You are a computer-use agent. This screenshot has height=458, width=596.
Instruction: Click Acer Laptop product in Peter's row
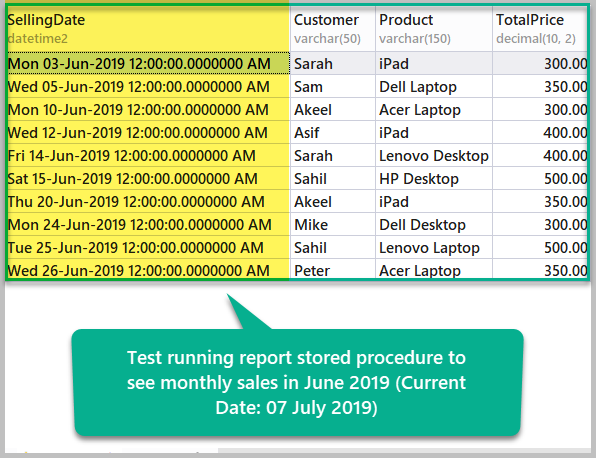pyautogui.click(x=434, y=269)
